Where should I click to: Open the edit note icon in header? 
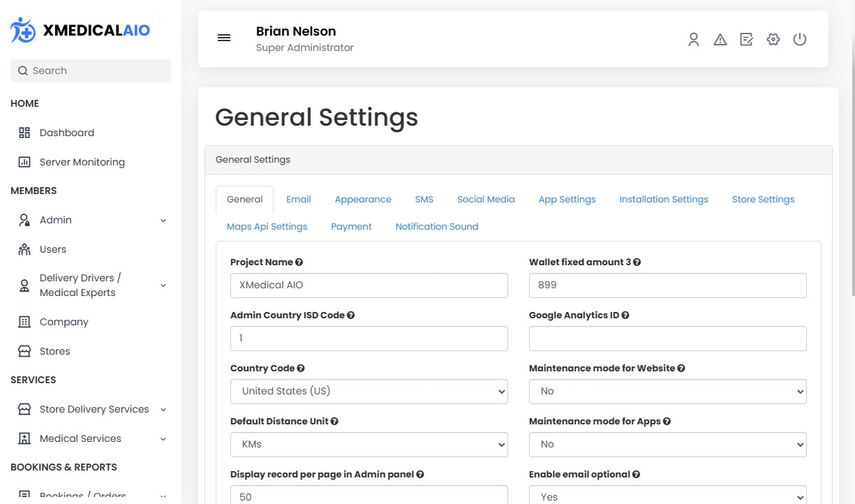746,39
